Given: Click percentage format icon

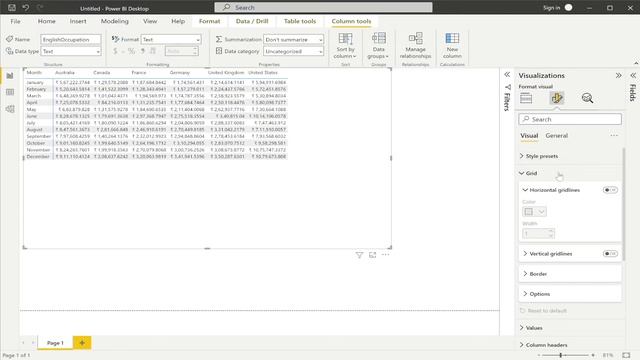Looking at the screenshot, I should [131, 51].
